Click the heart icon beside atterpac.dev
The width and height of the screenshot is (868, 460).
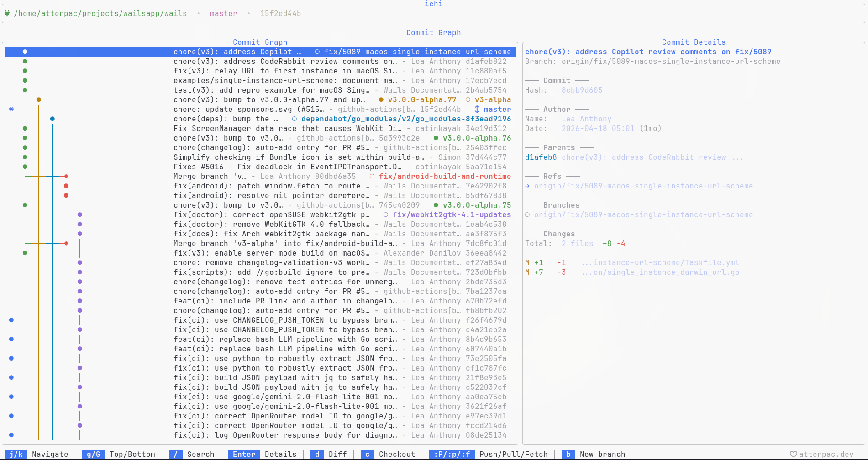pos(794,455)
